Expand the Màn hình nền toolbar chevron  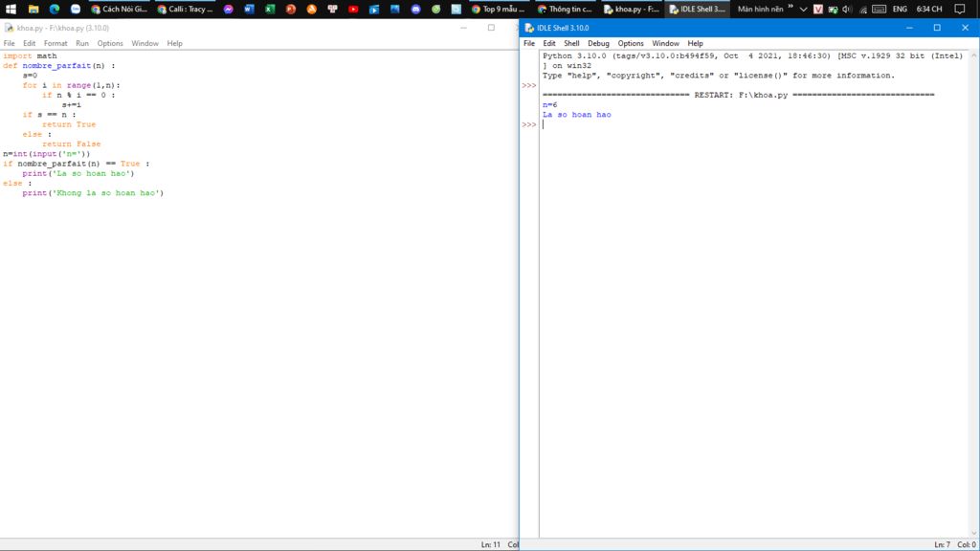point(791,7)
